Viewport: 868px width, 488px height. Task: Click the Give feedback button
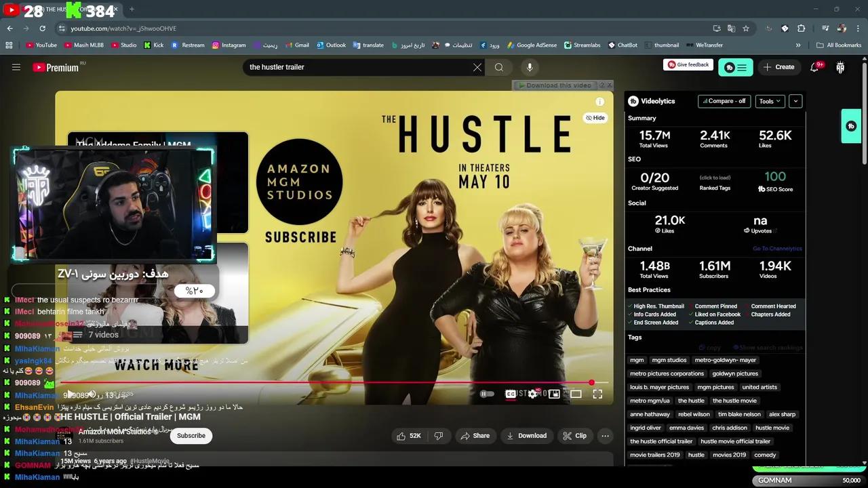688,65
